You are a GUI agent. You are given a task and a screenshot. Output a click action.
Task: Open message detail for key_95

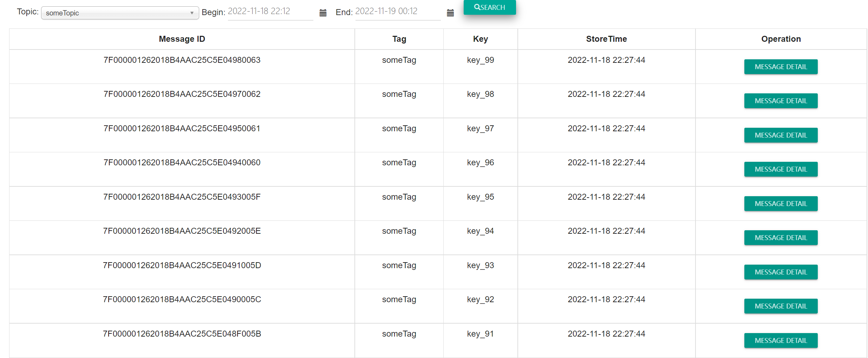coord(781,204)
